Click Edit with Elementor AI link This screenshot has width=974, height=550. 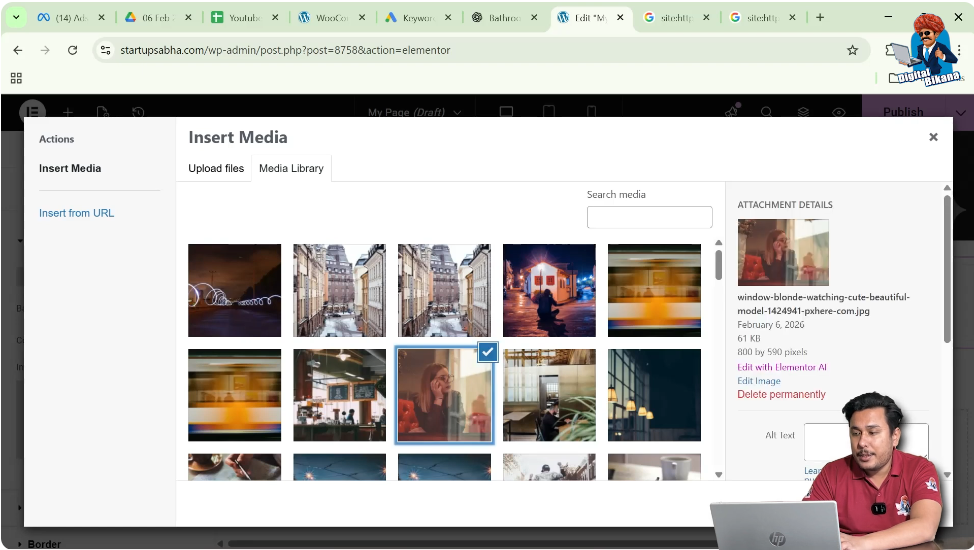pyautogui.click(x=781, y=367)
